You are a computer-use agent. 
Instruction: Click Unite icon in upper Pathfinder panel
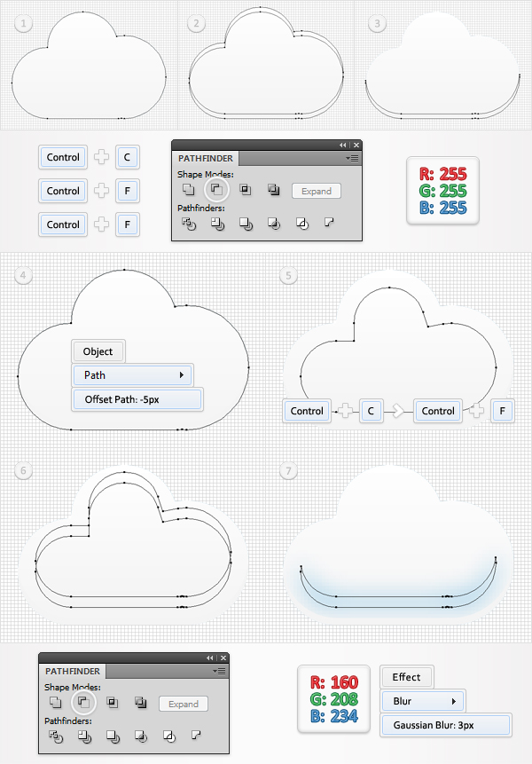click(188, 189)
